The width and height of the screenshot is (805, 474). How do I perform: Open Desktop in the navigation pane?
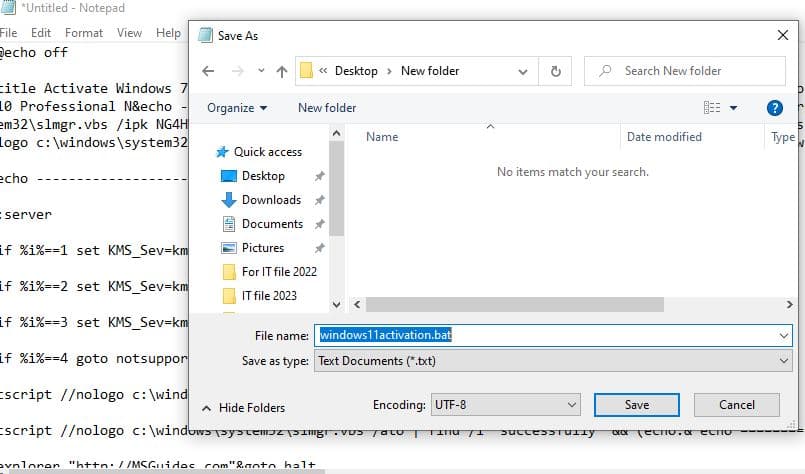tap(263, 176)
